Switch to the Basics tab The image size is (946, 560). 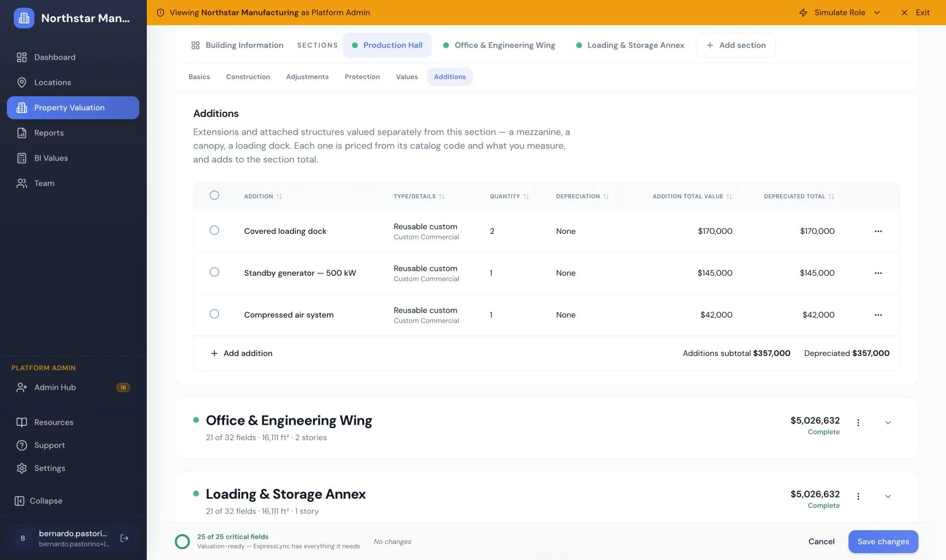(x=199, y=77)
